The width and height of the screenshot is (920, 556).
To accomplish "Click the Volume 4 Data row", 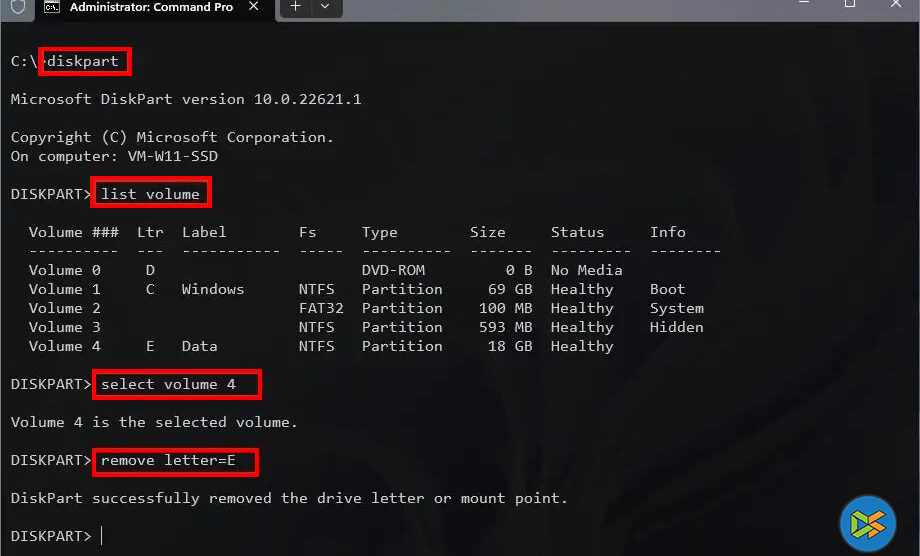I will 320,346.
